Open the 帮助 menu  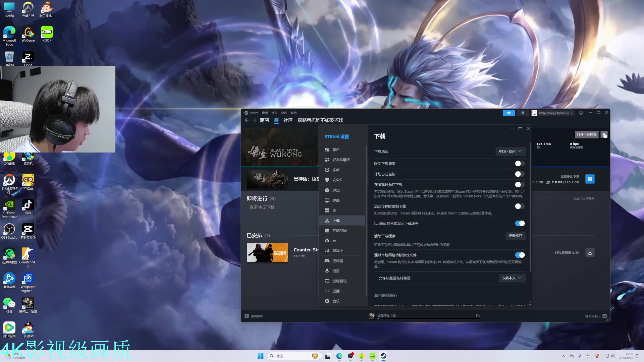point(293,113)
